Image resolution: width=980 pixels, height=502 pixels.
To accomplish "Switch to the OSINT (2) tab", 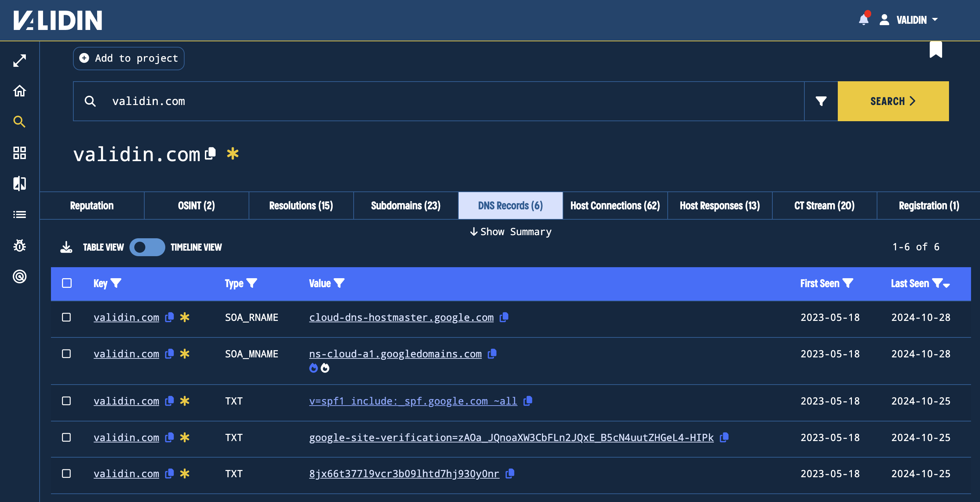I will click(196, 206).
